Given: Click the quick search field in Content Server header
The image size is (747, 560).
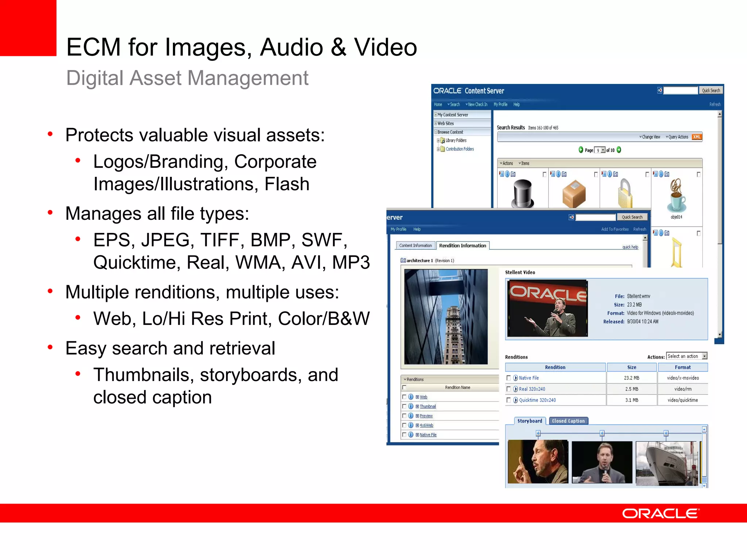Looking at the screenshot, I should [x=681, y=90].
